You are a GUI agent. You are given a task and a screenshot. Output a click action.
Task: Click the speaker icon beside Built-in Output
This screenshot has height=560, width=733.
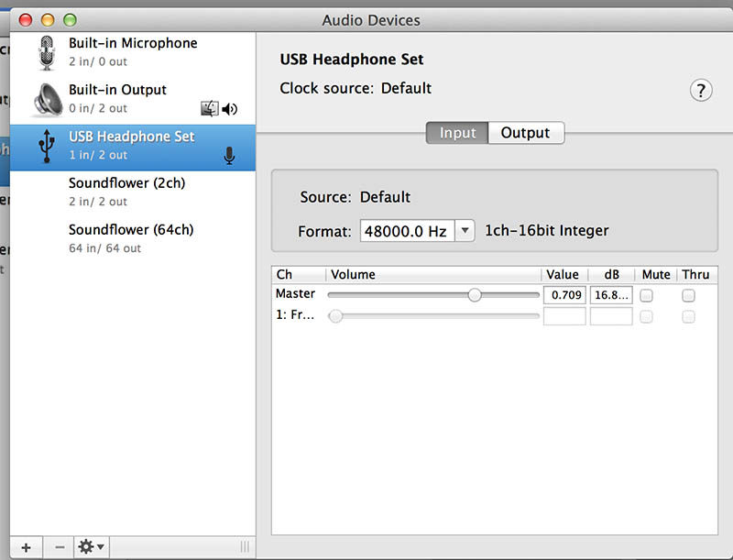tap(230, 109)
